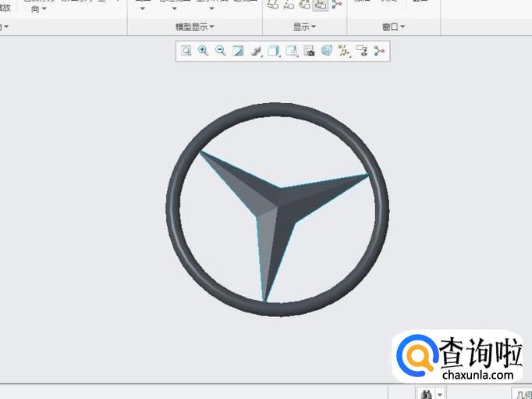The width and height of the screenshot is (532, 399).
Task: Click the Zoom In magnifier icon
Action: (203, 52)
